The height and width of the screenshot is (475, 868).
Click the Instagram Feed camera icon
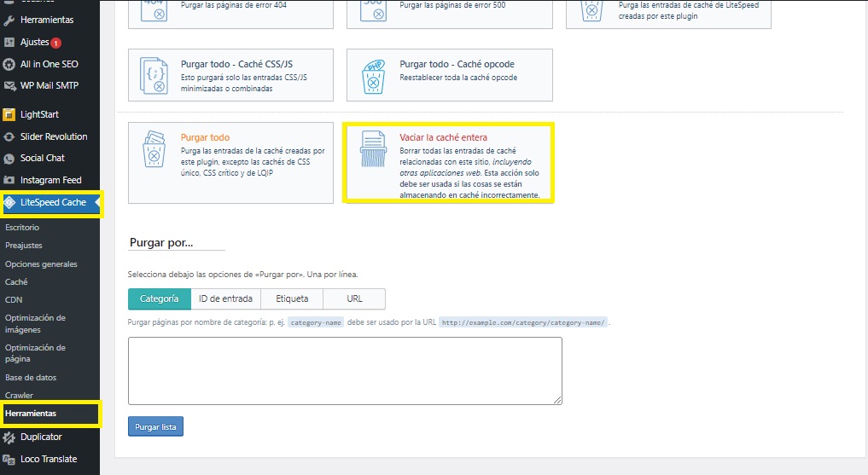[x=9, y=180]
